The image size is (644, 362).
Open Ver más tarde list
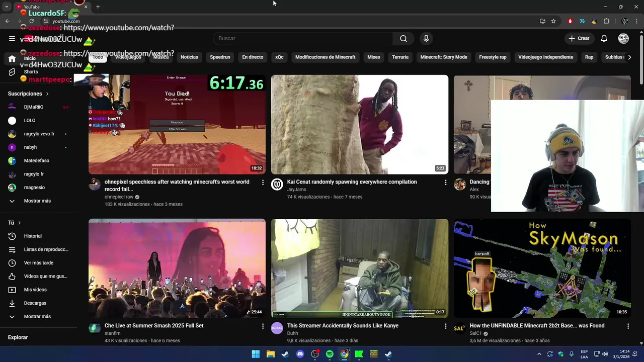[x=39, y=263]
